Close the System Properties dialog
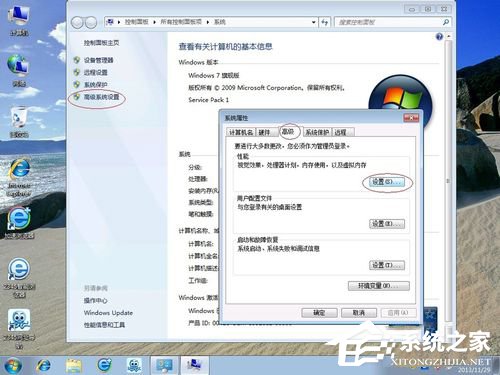The image size is (500, 375). click(411, 118)
